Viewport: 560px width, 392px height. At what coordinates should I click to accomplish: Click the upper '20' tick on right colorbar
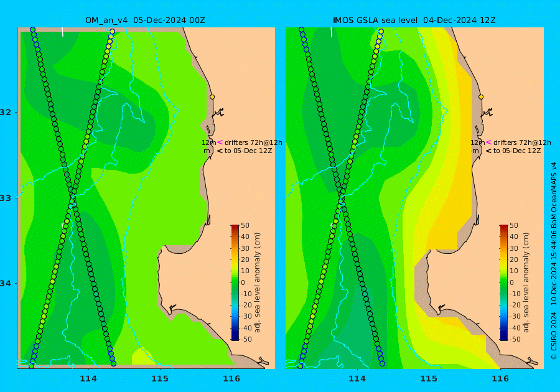[x=513, y=259]
